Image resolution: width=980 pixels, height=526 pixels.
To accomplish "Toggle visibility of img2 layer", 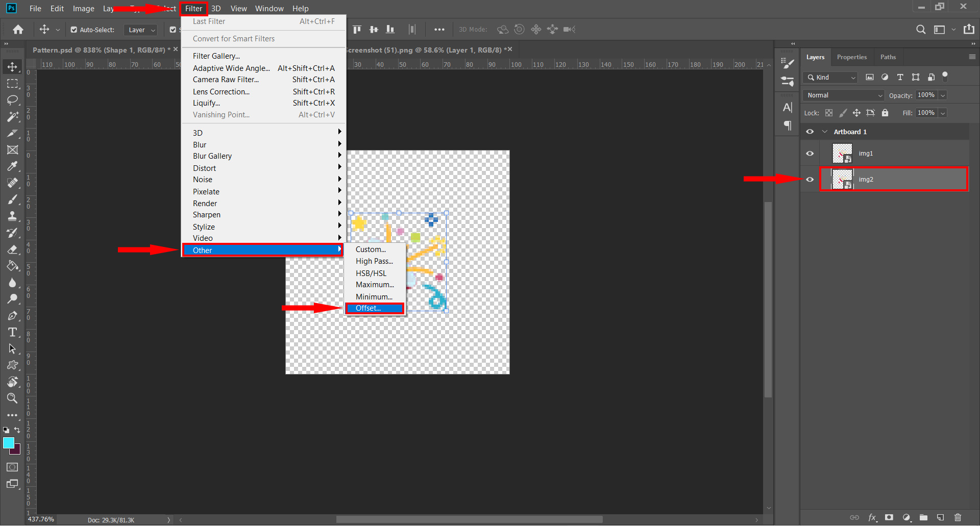I will coord(810,180).
